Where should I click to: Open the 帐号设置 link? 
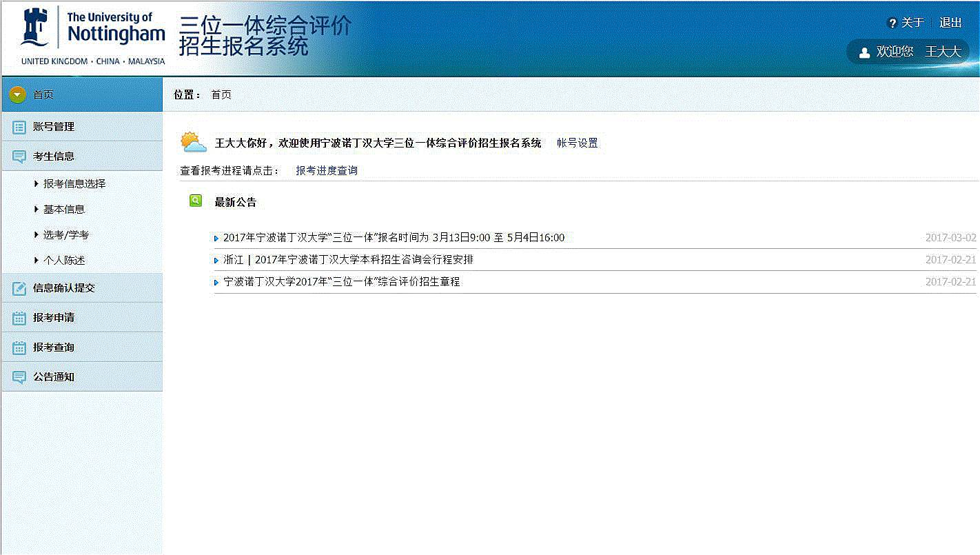[578, 143]
